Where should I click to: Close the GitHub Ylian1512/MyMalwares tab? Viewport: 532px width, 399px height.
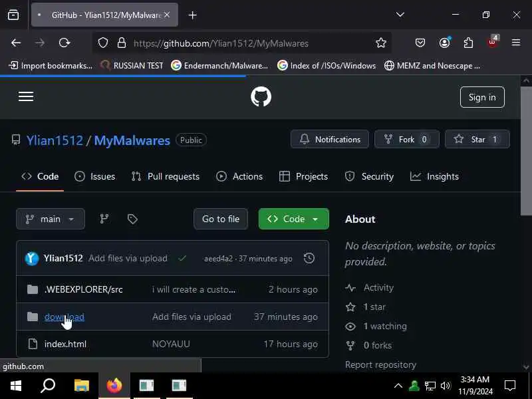(167, 15)
